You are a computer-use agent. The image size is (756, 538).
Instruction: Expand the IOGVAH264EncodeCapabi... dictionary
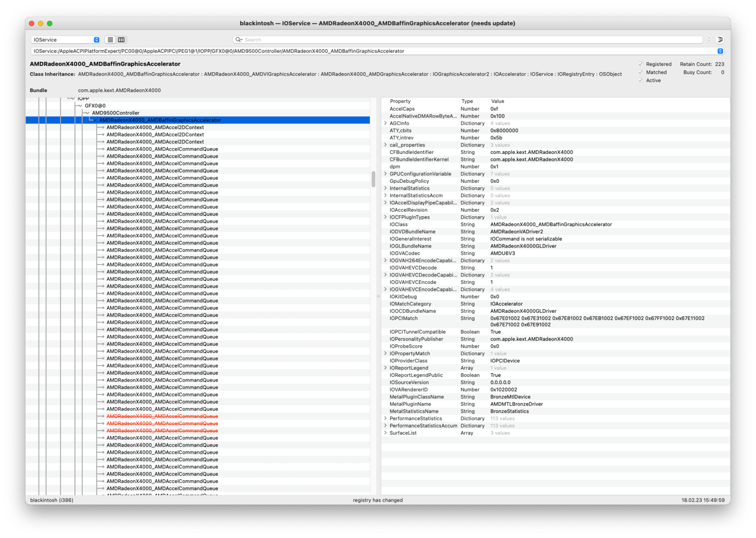pyautogui.click(x=385, y=261)
